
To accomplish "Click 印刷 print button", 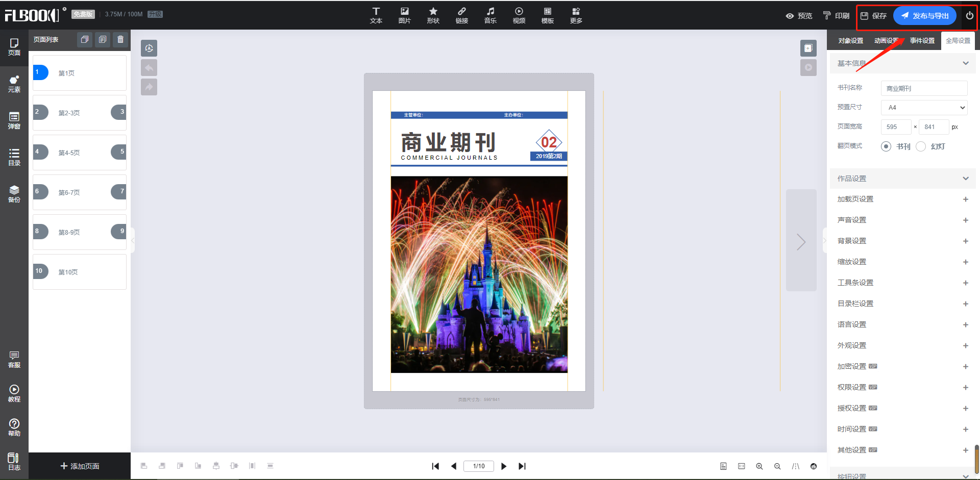I will (x=836, y=16).
